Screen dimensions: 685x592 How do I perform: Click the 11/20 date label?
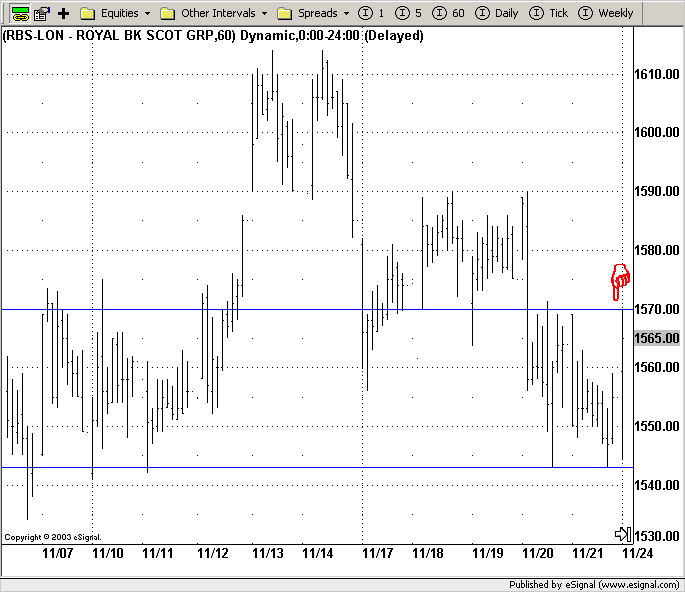pos(538,554)
